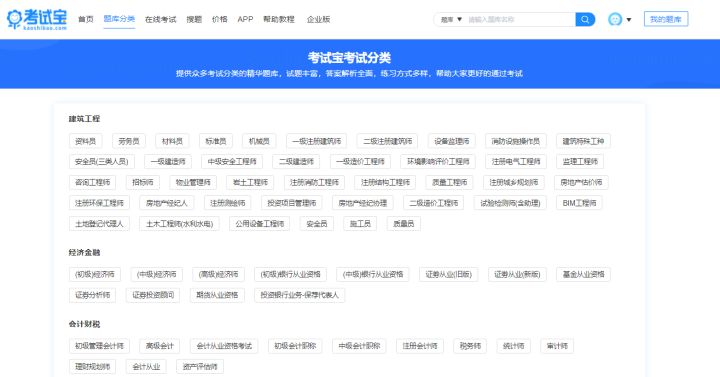This screenshot has width=720, height=377.
Task: Click the 招标师 tag
Action: [143, 182]
